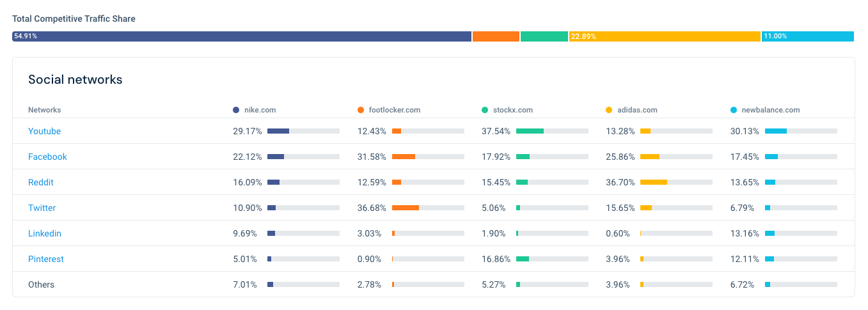Click the nike.com blue legend dot

[x=236, y=110]
